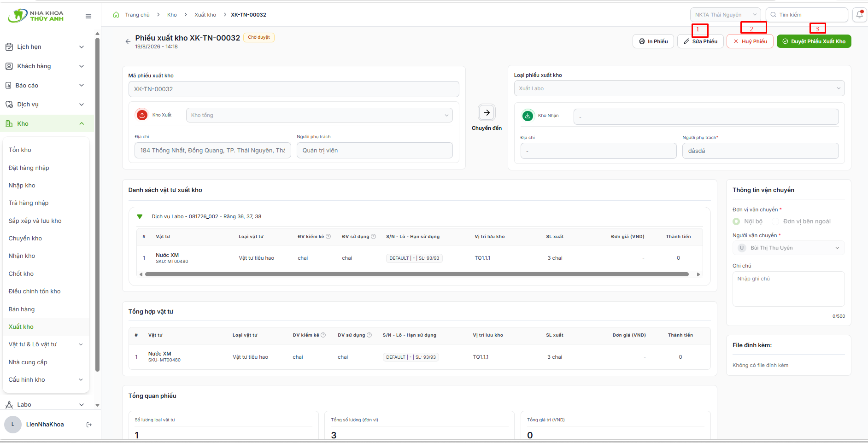The image size is (868, 443).
Task: Click the Lịch hẹn calendar icon
Action: [x=9, y=47]
